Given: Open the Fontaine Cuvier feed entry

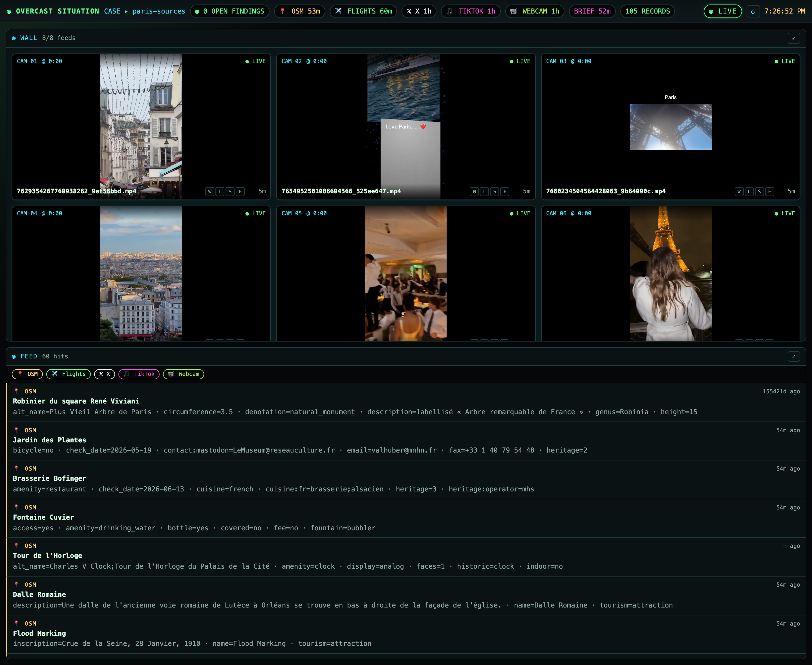Looking at the screenshot, I should click(x=406, y=518).
